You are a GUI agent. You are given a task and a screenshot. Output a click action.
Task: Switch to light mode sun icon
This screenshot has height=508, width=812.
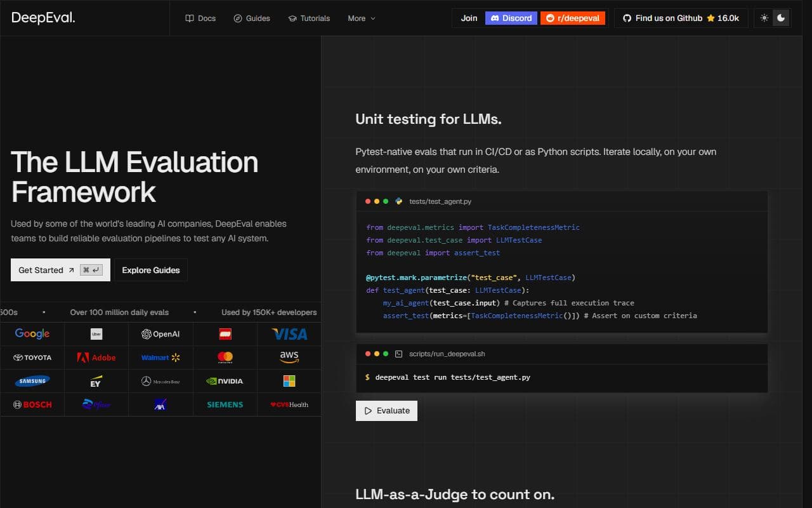pyautogui.click(x=764, y=18)
